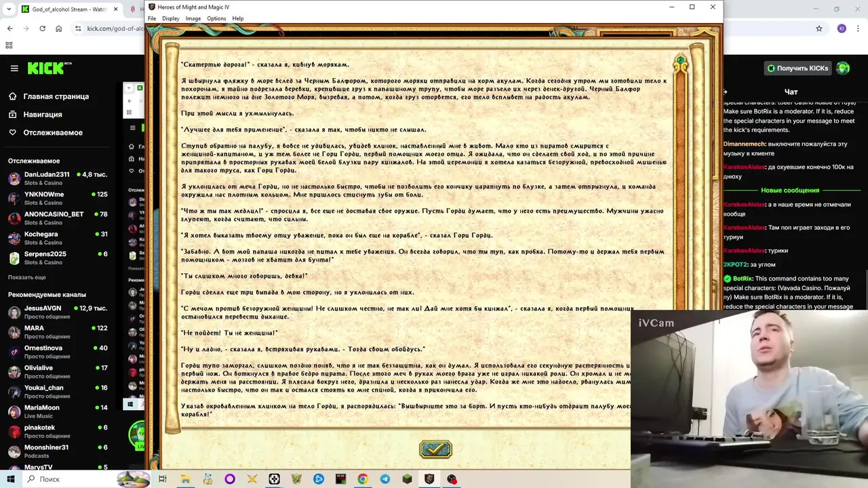Open Chrome tab search dropdown
The width and height of the screenshot is (868, 488).
9,9
